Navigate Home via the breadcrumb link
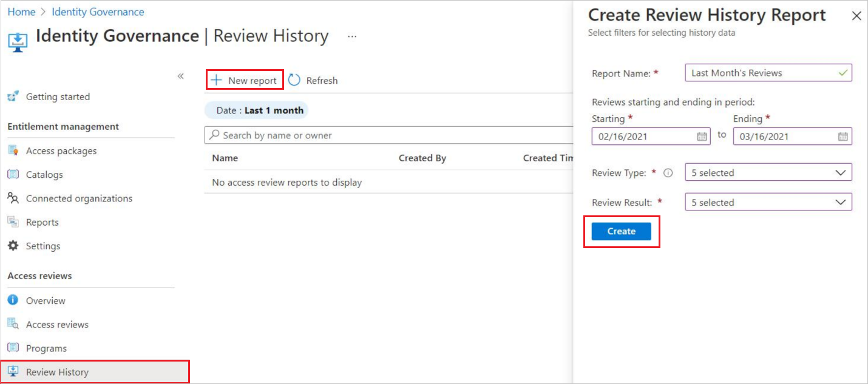The height and width of the screenshot is (384, 868). (x=21, y=12)
